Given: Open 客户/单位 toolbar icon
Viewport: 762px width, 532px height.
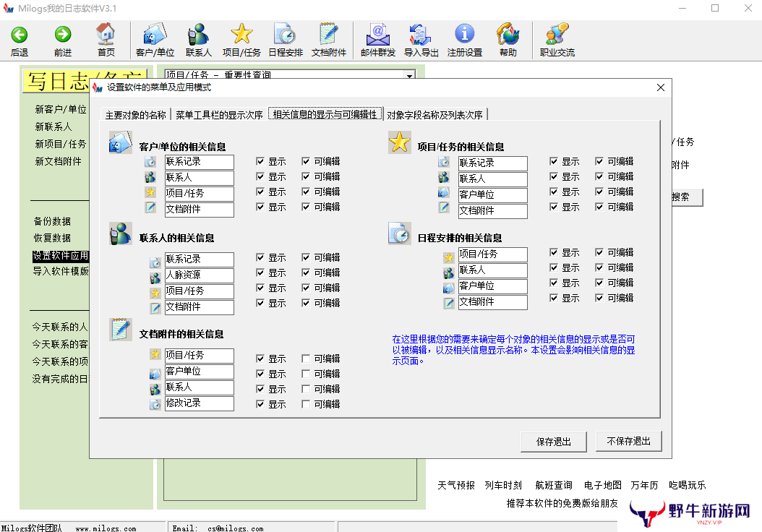Looking at the screenshot, I should pyautogui.click(x=155, y=34).
